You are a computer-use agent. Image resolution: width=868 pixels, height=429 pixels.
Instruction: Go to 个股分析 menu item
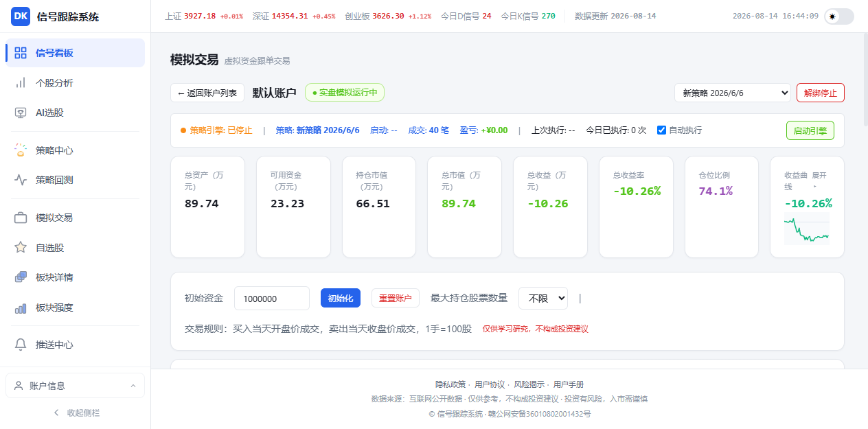coord(75,83)
